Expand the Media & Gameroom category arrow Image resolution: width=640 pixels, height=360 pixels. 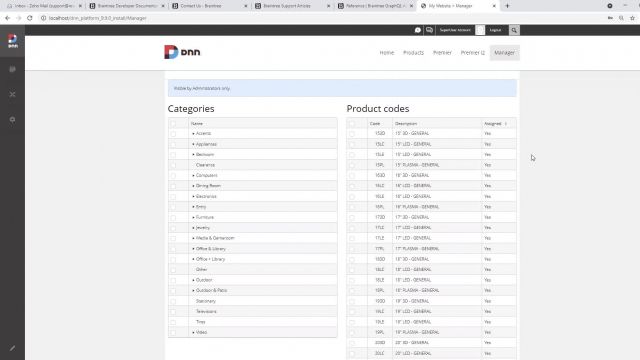pos(193,238)
